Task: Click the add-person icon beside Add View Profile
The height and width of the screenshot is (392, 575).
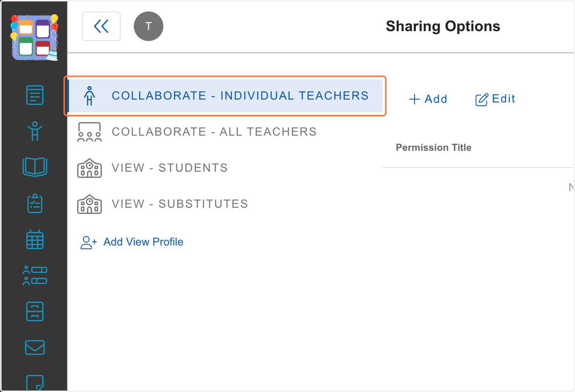Action: coord(89,242)
